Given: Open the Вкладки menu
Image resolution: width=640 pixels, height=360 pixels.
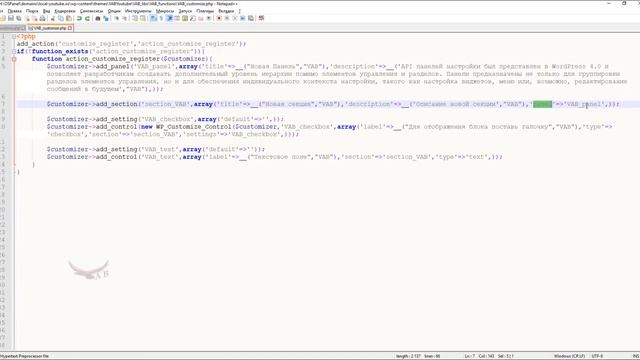Looking at the screenshot, I should (x=226, y=11).
